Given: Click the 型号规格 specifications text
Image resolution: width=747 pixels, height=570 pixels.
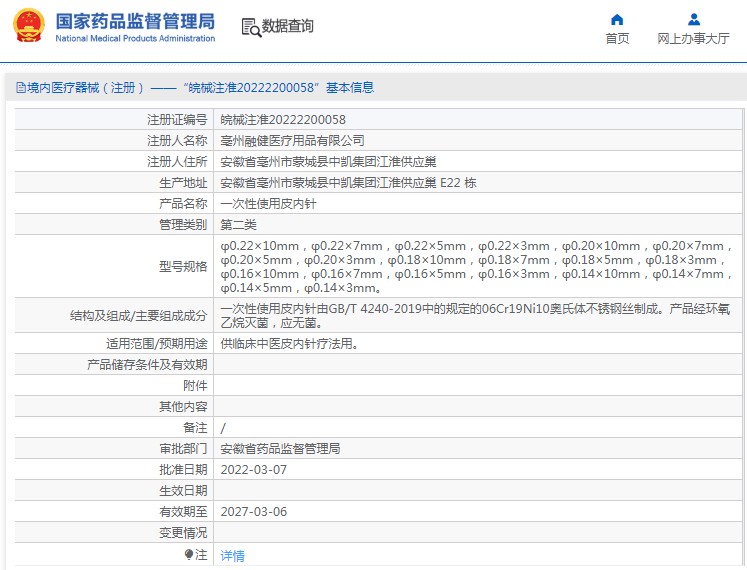Looking at the screenshot, I should 475,267.
